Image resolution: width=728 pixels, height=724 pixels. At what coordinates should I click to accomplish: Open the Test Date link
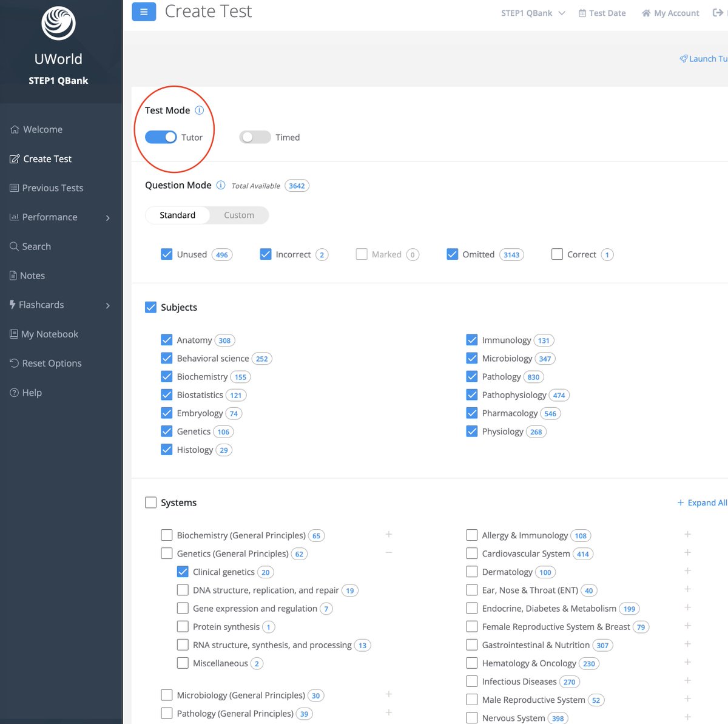click(602, 13)
